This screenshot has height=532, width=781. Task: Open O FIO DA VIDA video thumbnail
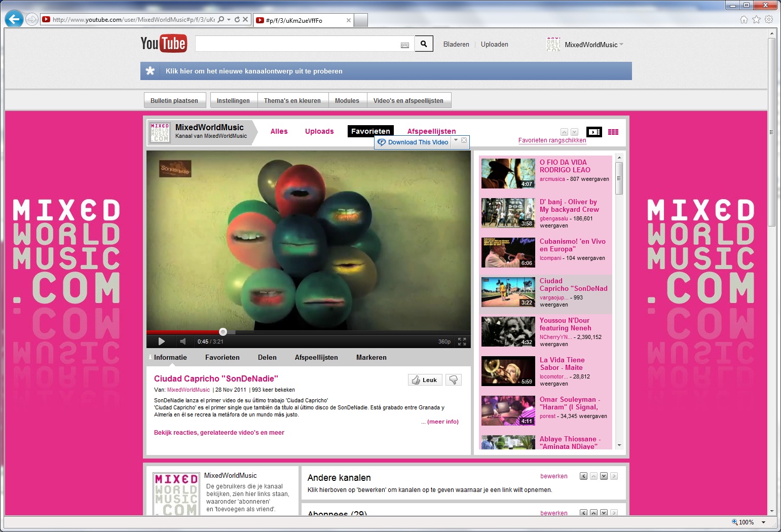(508, 173)
